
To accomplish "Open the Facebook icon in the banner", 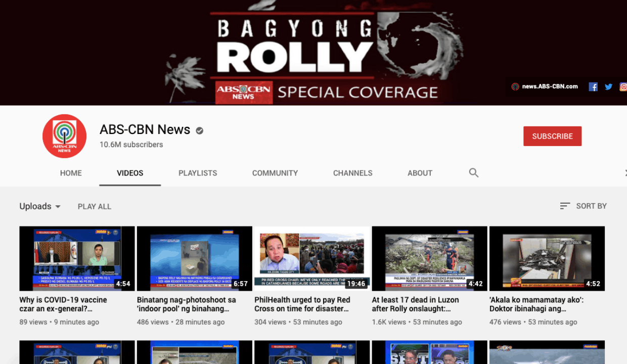I will (x=593, y=86).
